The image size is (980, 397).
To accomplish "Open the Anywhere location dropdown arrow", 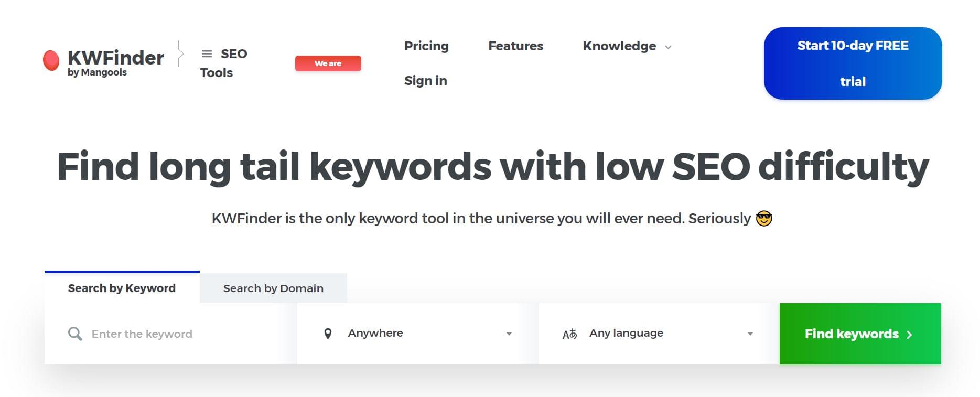I will tap(509, 334).
